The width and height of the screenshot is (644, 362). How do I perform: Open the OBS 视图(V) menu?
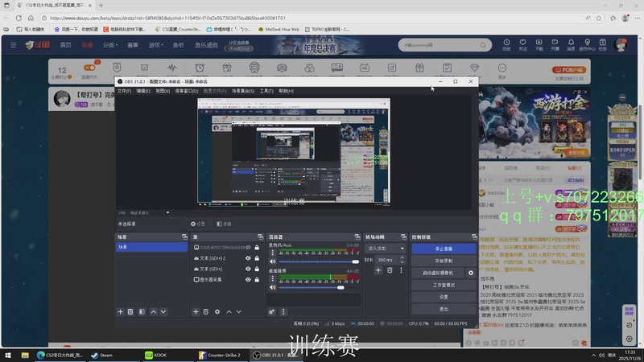[163, 91]
